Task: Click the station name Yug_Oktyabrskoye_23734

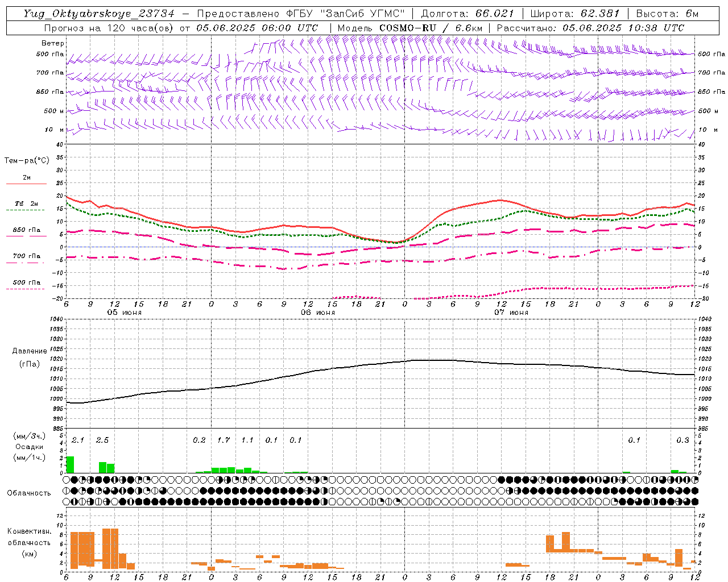Action: 99,14
